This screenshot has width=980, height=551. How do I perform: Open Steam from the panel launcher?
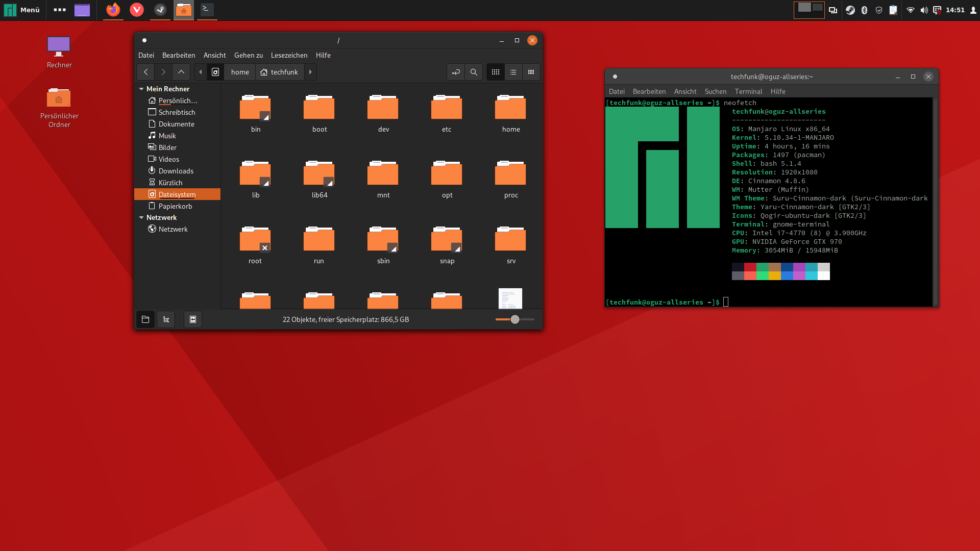(x=160, y=10)
